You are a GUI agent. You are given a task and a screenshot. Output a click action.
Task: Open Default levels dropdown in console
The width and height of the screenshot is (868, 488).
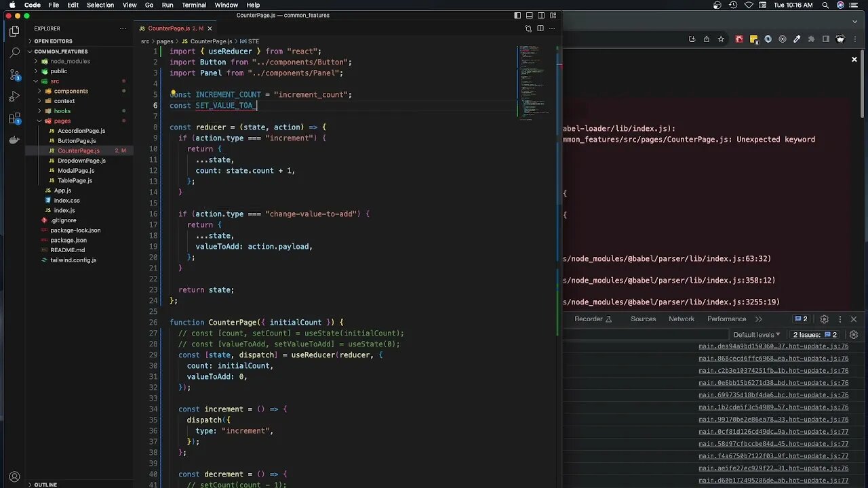757,335
